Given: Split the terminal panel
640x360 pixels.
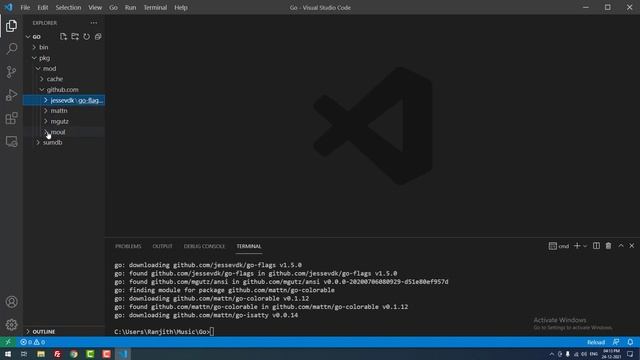Looking at the screenshot, I should pos(596,246).
